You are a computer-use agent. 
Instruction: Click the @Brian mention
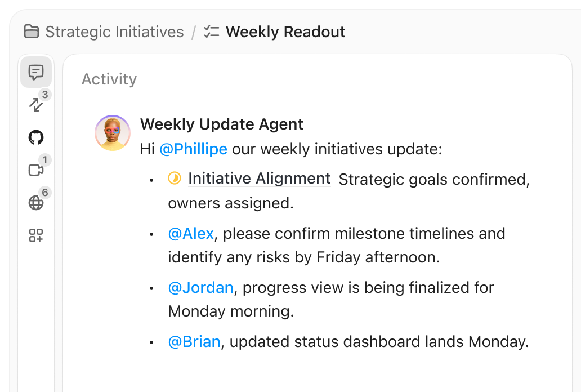(193, 341)
